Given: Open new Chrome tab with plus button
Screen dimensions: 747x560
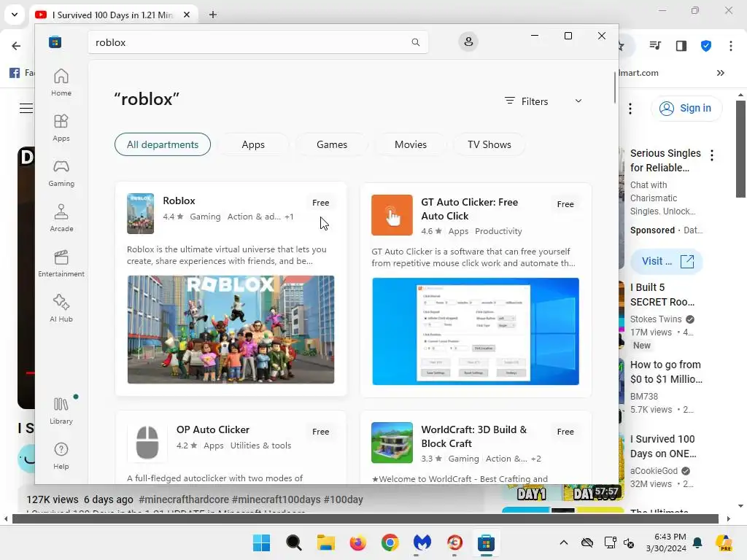Looking at the screenshot, I should pos(213,15).
